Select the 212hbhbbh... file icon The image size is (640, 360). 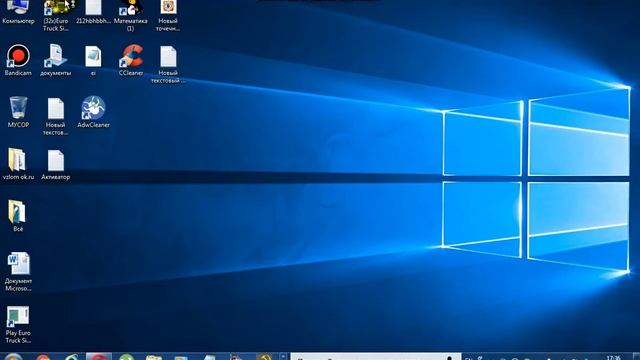coord(93,12)
